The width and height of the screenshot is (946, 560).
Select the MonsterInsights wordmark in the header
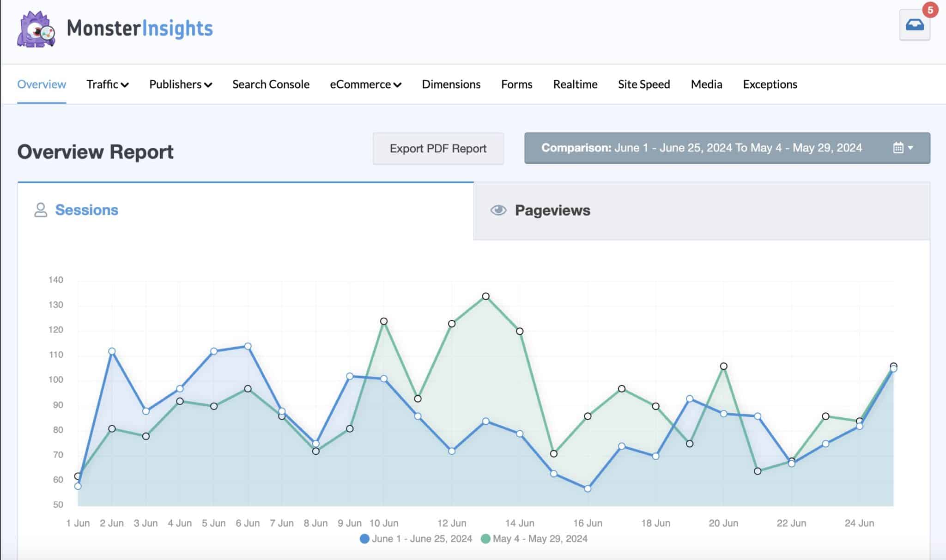point(139,29)
